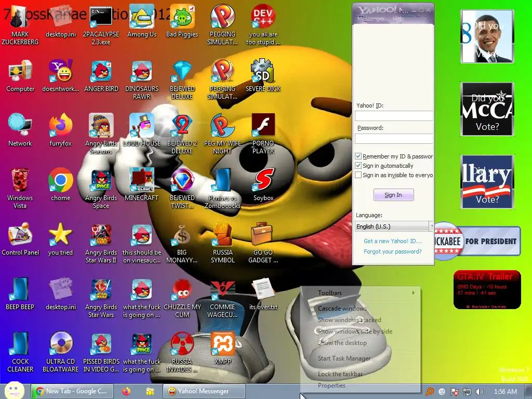This screenshot has height=399, width=532.
Task: Select the Bad Piggies desktop icon
Action: tap(182, 21)
